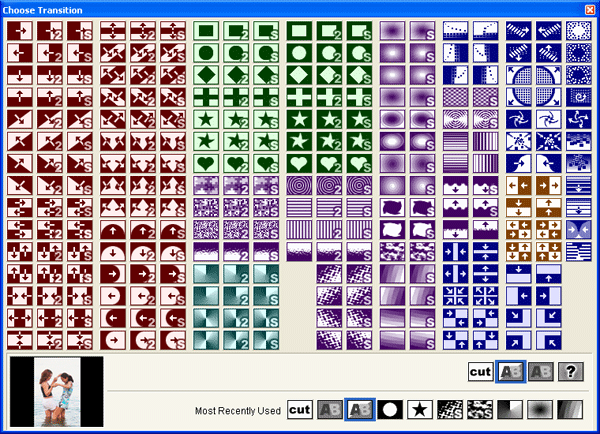Select brown transition with two right arrows
The height and width of the screenshot is (434, 600).
pos(548,186)
